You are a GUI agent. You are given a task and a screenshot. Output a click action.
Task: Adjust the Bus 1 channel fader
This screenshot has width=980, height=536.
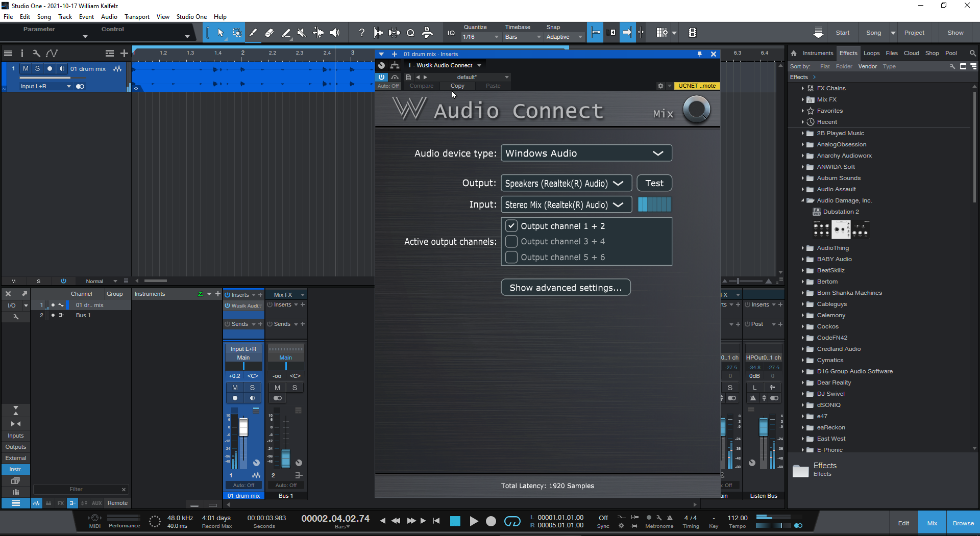286,458
